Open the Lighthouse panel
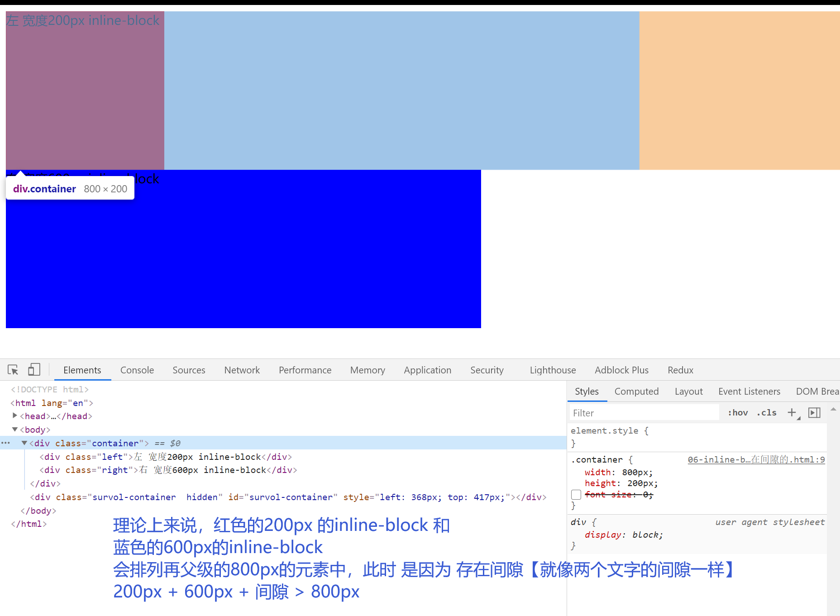The image size is (840, 616). 553,370
